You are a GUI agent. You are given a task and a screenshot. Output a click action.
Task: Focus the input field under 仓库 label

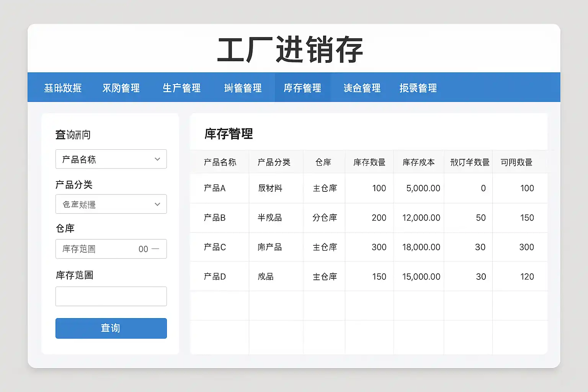(x=100, y=249)
